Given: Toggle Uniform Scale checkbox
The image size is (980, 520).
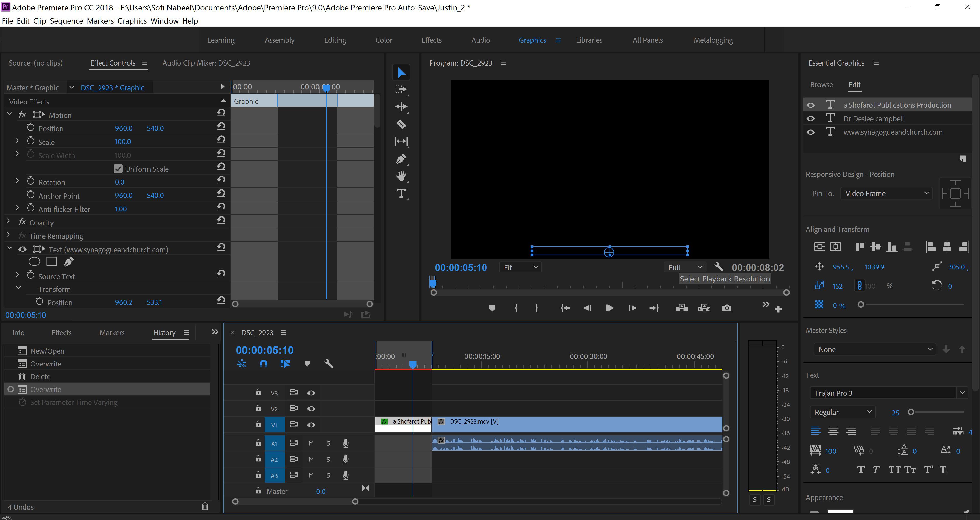Looking at the screenshot, I should click(118, 169).
